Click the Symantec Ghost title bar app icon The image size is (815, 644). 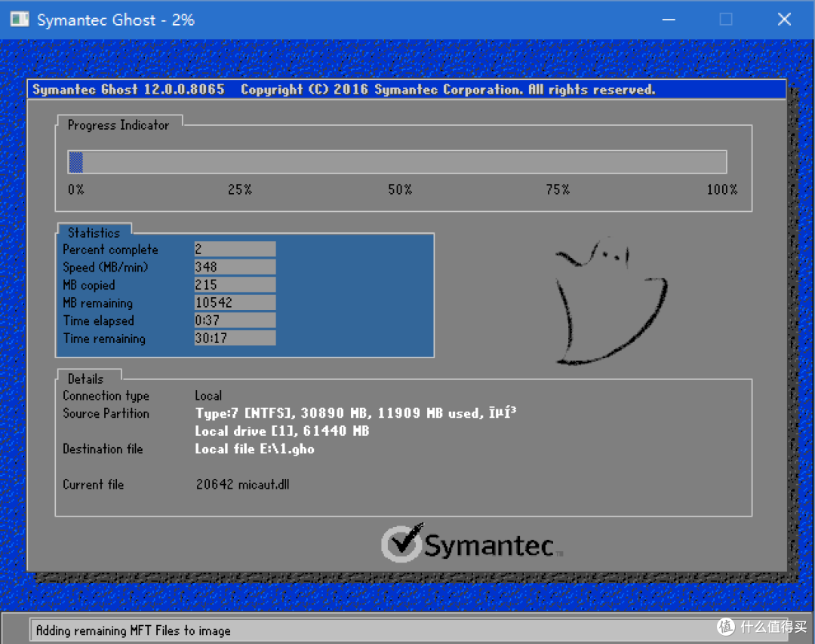[x=20, y=19]
